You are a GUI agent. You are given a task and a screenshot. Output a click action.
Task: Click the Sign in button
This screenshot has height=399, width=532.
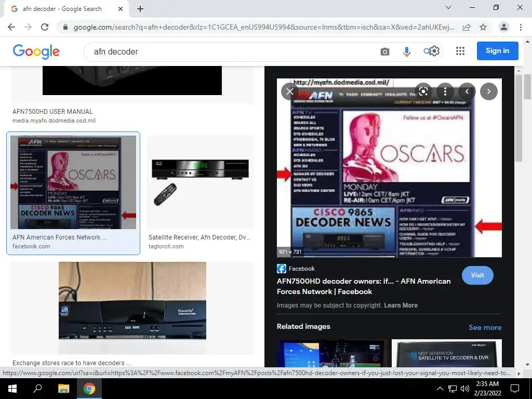click(497, 50)
